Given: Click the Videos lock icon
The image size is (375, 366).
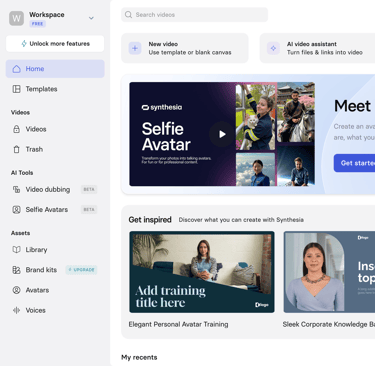Looking at the screenshot, I should [16, 129].
